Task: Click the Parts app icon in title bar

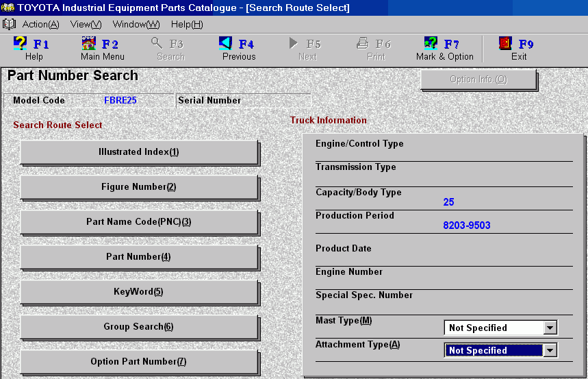Action: coord(8,8)
